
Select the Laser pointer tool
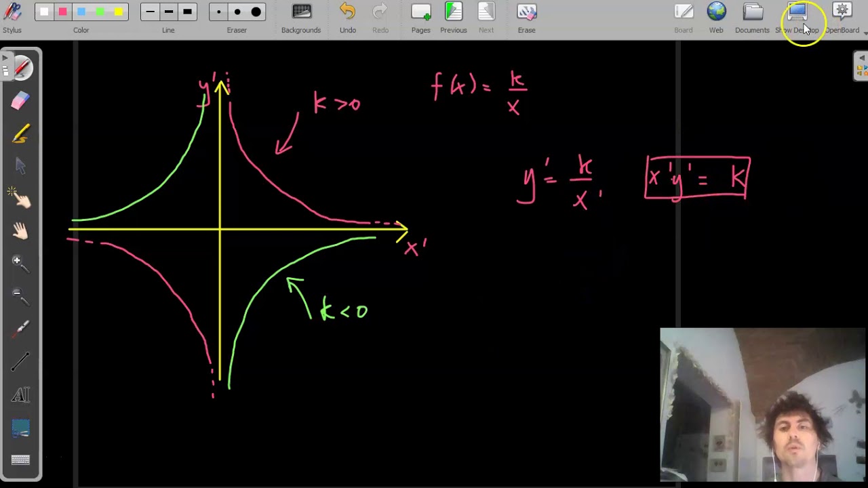click(20, 329)
